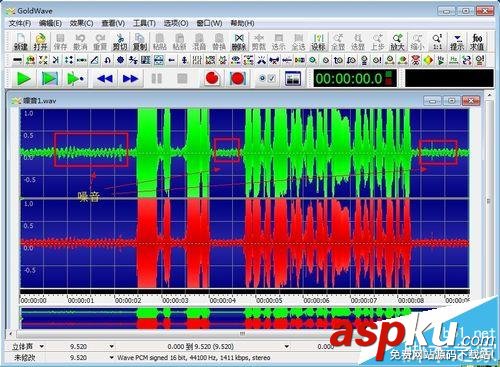This screenshot has width=500, height=367.
Task: Click the 全显 (View all) zoom button
Action: tap(338, 42)
